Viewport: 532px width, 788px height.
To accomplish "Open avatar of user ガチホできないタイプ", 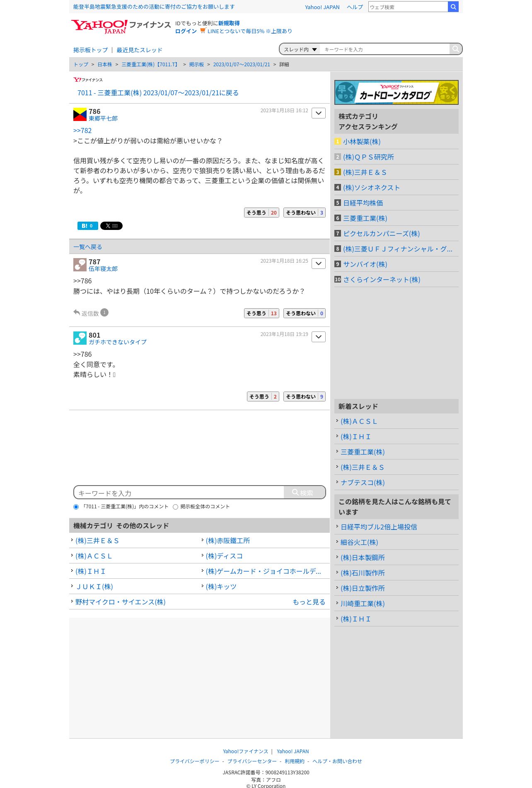I will (x=80, y=338).
